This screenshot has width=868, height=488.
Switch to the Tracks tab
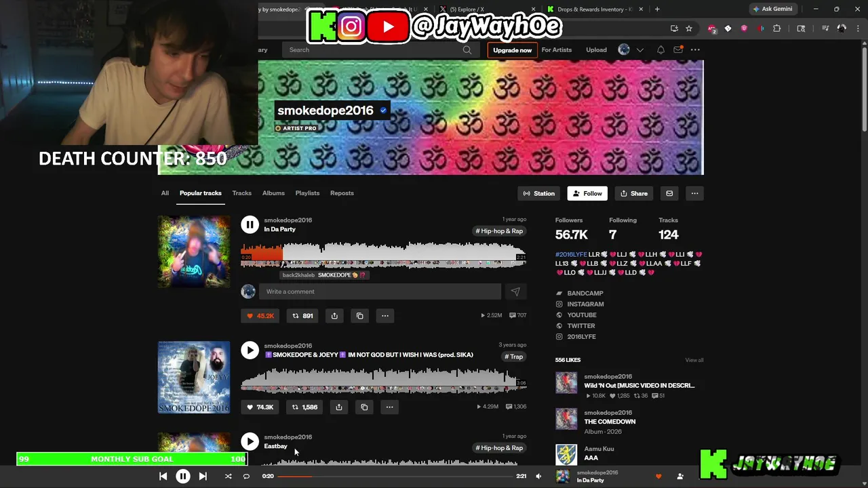(241, 193)
